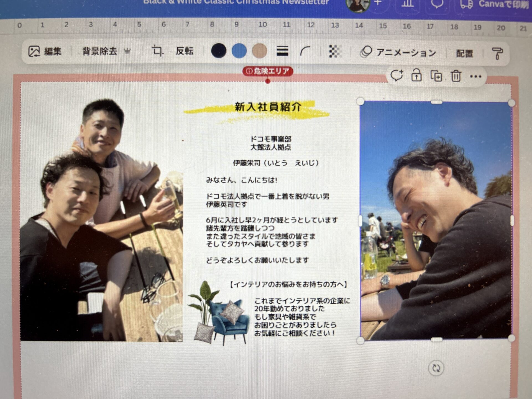Open comments speech bubble icon in header
Screen dimensions: 532x399
437,4
